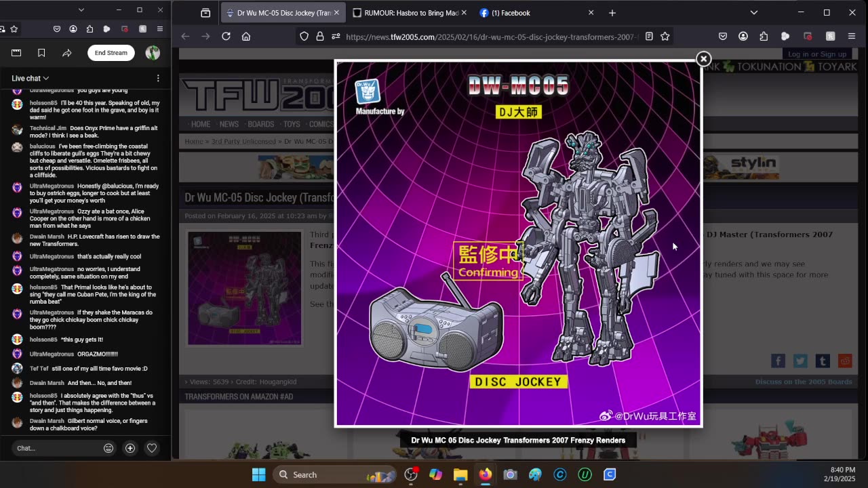Open site padlock security info
This screenshot has width=868, height=488.
coord(320,37)
